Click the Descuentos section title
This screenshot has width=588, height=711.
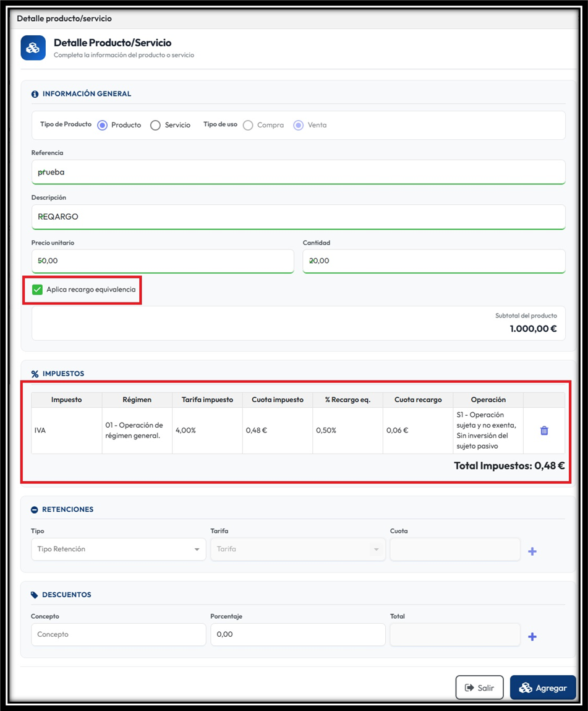click(67, 595)
